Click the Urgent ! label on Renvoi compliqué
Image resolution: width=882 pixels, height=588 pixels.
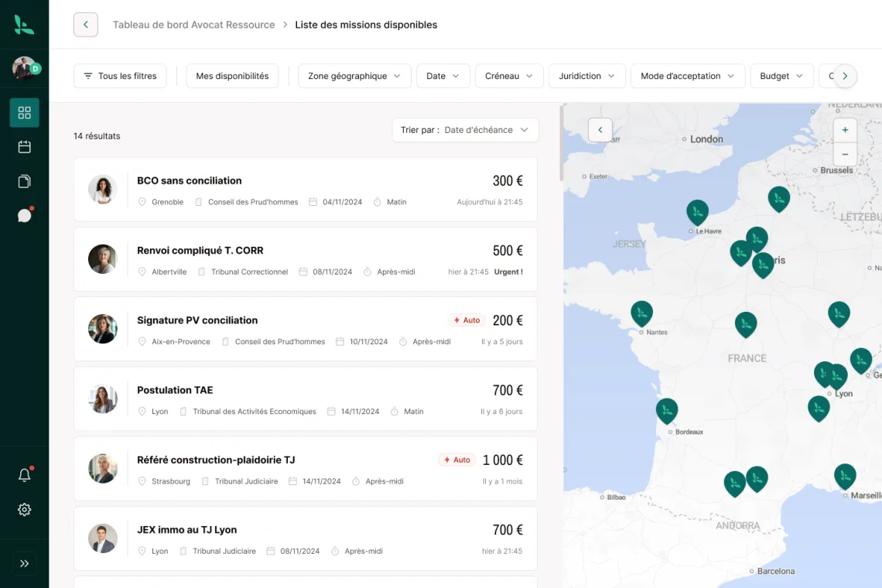point(508,272)
